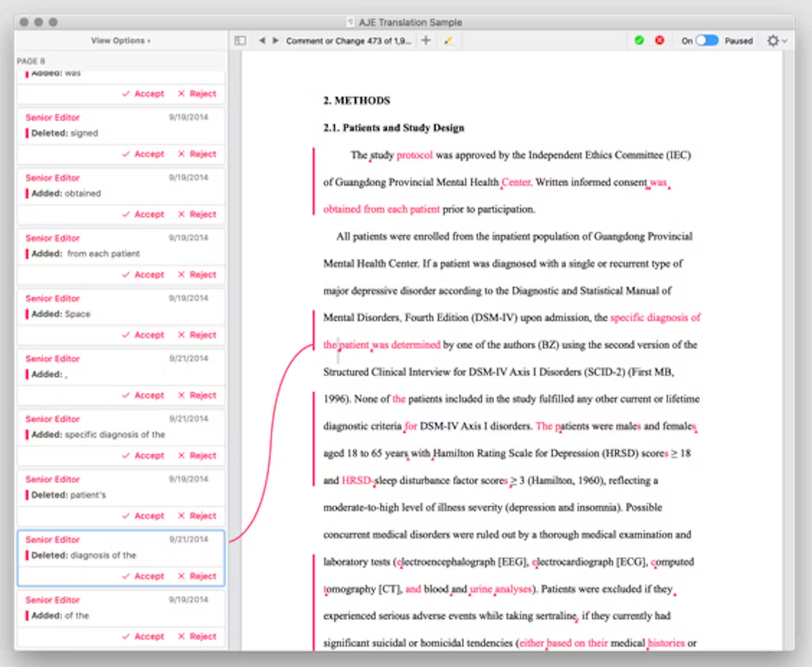This screenshot has height=667, width=812.
Task: Open the gear settings dropdown
Action: (776, 41)
